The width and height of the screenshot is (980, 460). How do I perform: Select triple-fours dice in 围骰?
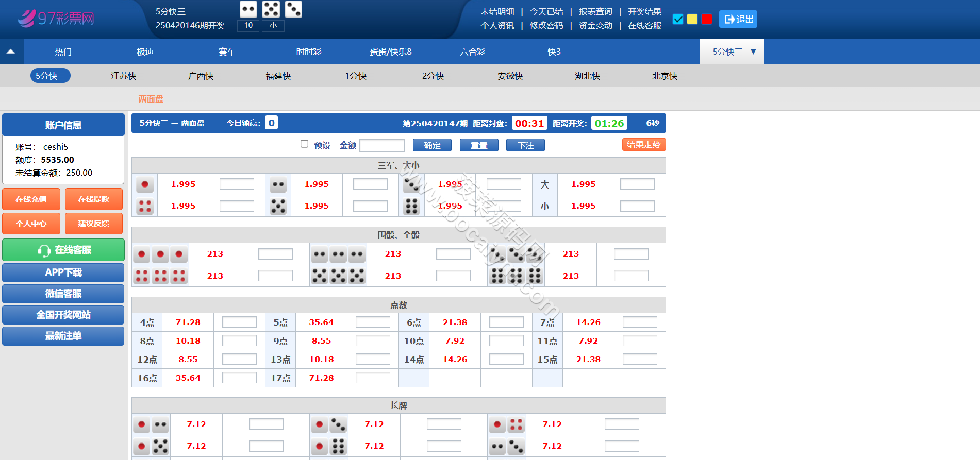[160, 276]
